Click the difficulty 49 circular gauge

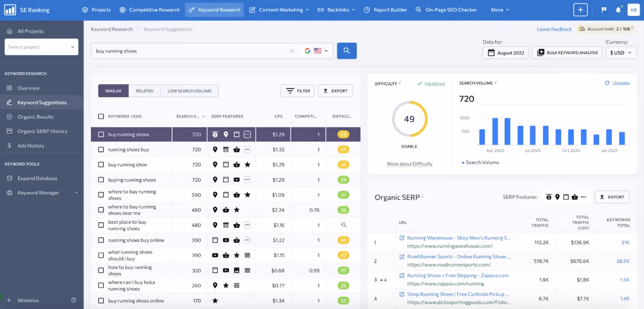(410, 119)
